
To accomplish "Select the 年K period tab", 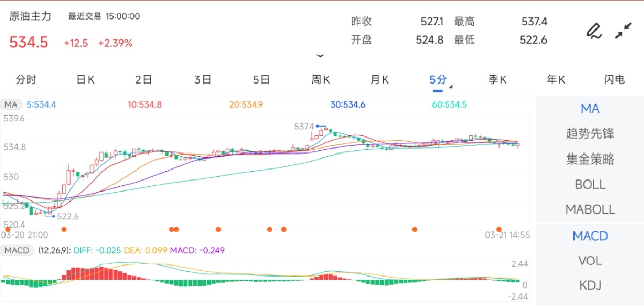I will (556, 80).
